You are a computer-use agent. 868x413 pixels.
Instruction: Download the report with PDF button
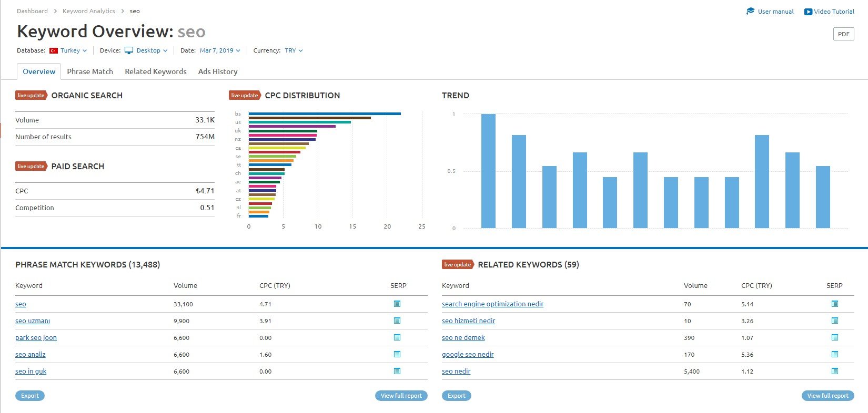(x=843, y=34)
